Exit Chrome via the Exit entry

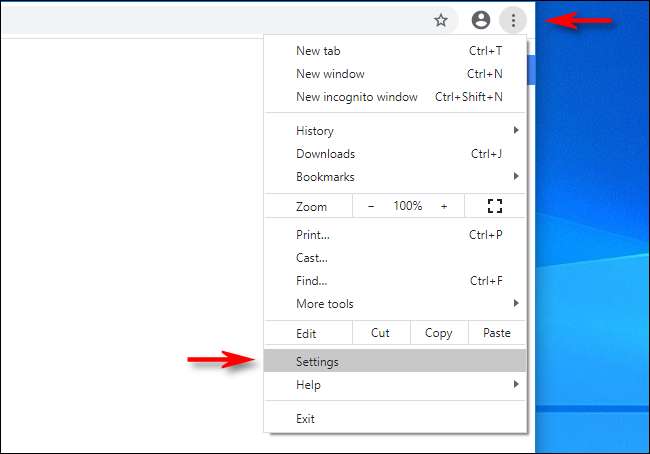pos(395,419)
